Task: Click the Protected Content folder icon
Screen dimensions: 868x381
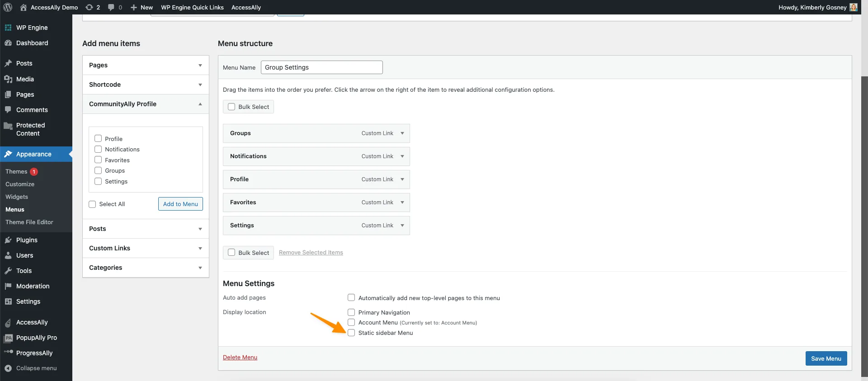Action: [x=8, y=126]
